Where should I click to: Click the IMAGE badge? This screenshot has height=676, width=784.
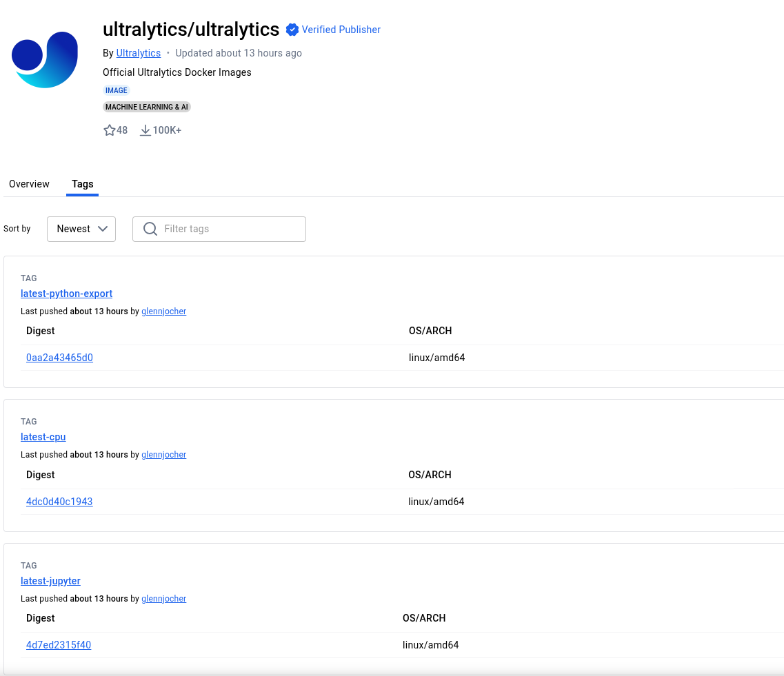(x=117, y=90)
